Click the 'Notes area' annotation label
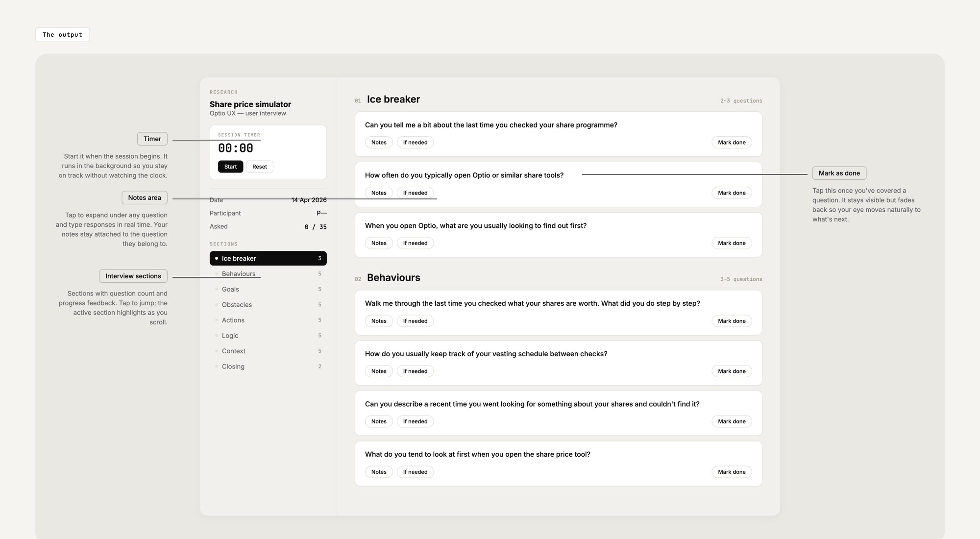This screenshot has height=539, width=980. pos(145,197)
